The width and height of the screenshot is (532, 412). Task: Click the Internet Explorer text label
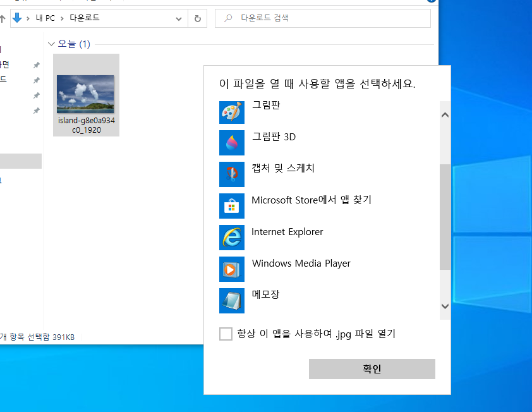(287, 232)
